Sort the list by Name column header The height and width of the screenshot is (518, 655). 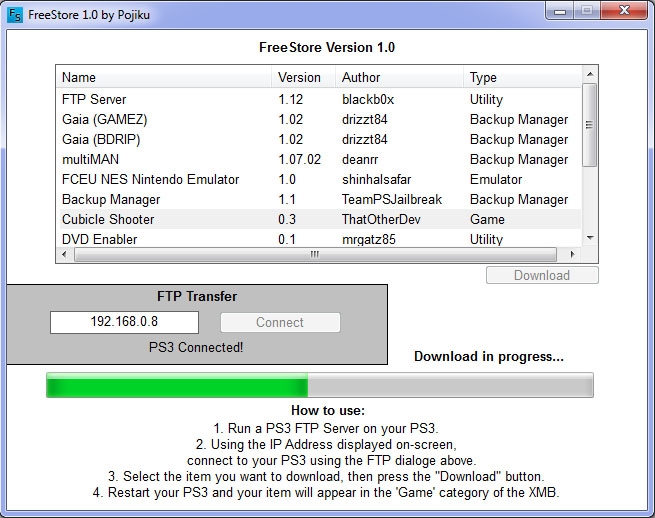click(x=164, y=77)
